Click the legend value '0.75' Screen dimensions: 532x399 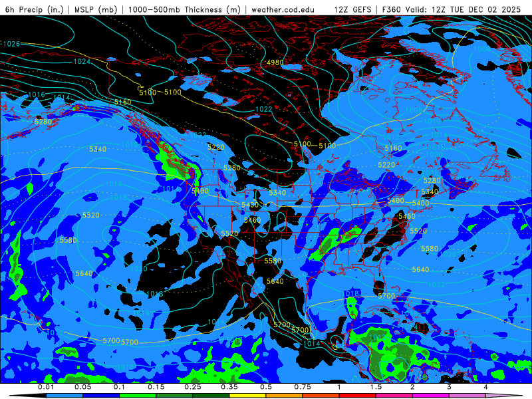[x=303, y=387]
